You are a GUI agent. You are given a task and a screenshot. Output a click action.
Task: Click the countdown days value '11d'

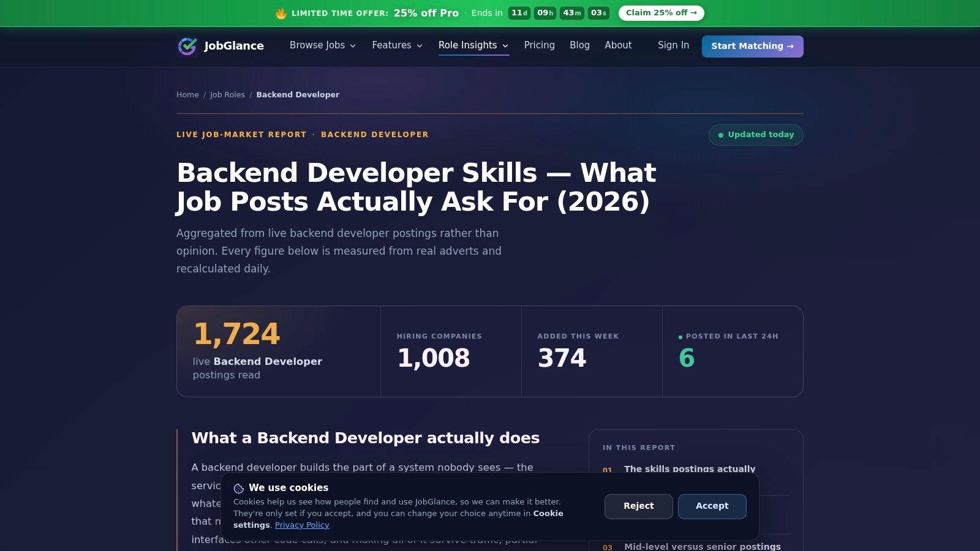[519, 13]
